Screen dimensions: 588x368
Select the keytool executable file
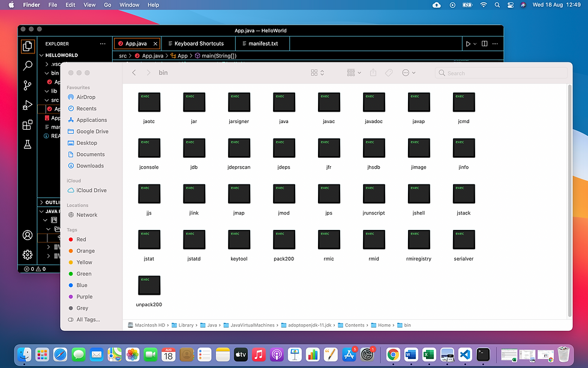coord(239,245)
